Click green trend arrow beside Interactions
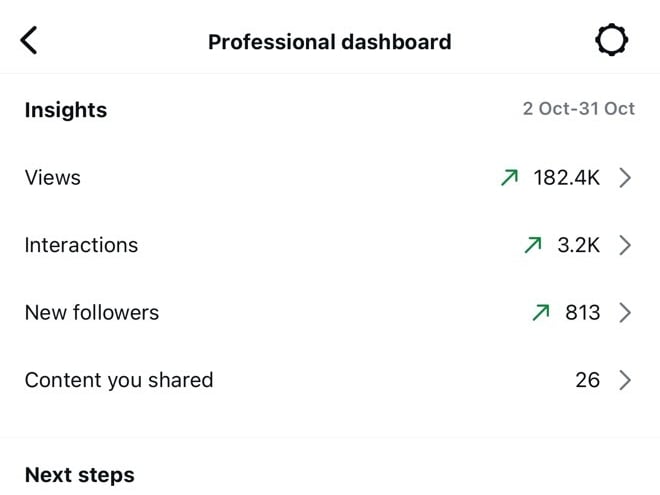Viewport: 660px width, 495px height. (x=533, y=245)
